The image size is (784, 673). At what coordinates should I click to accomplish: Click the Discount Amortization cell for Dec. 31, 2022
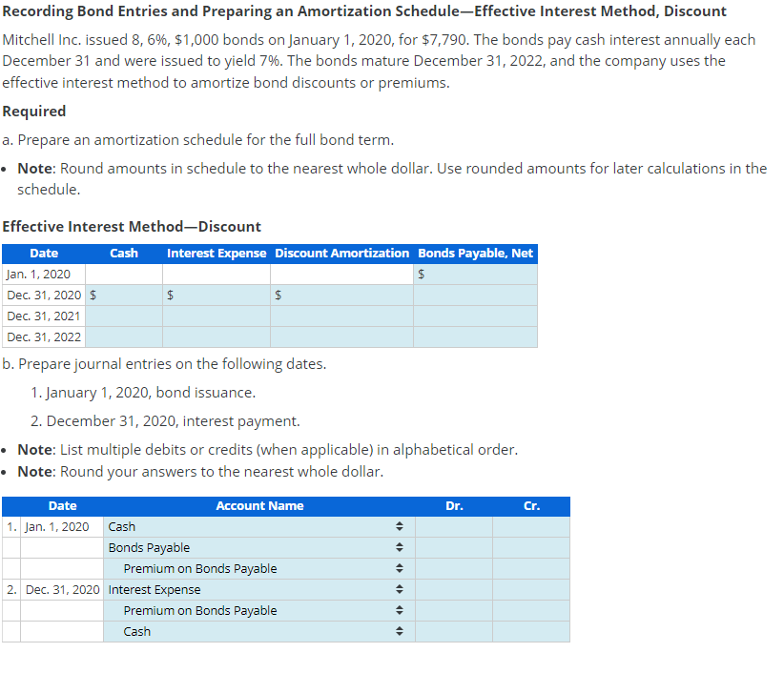point(339,336)
